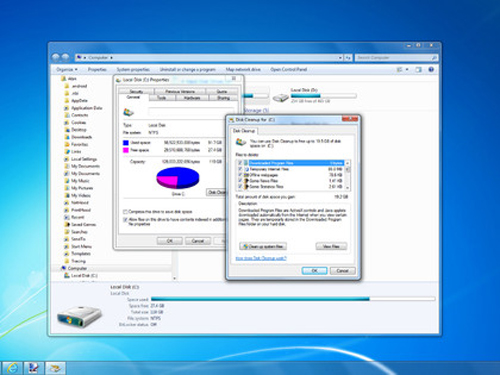Image resolution: width=500 pixels, height=375 pixels.
Task: Click the View Files button
Action: 331,246
